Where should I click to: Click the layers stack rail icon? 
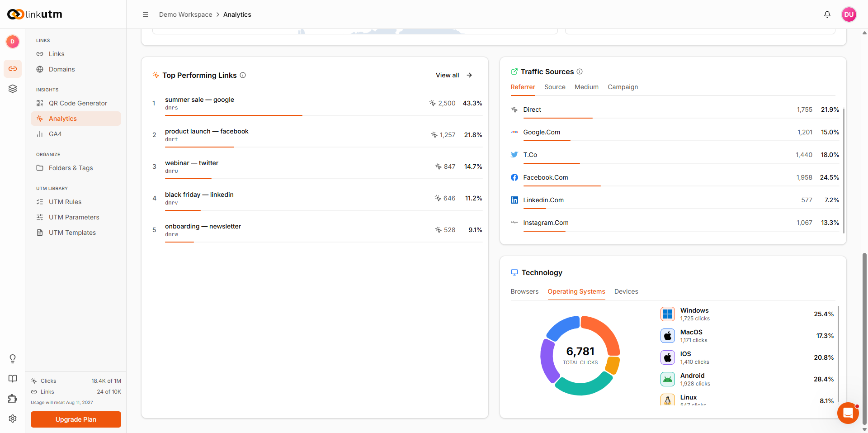(13, 89)
